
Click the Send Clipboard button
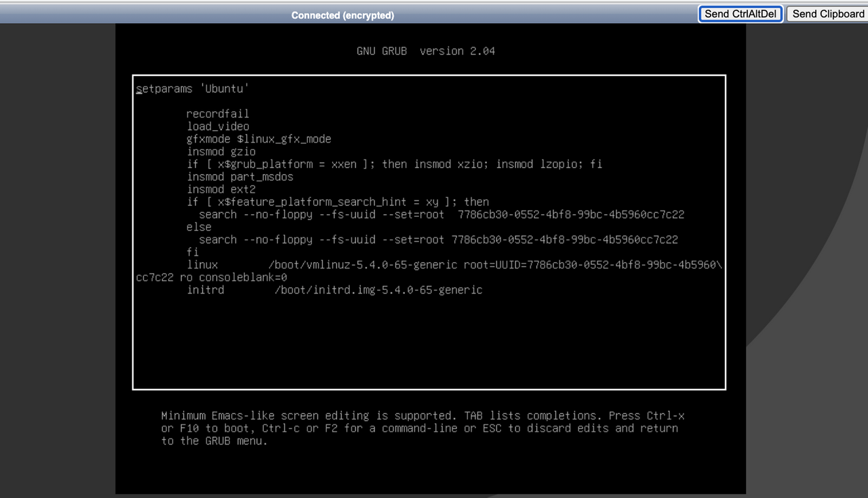click(828, 14)
